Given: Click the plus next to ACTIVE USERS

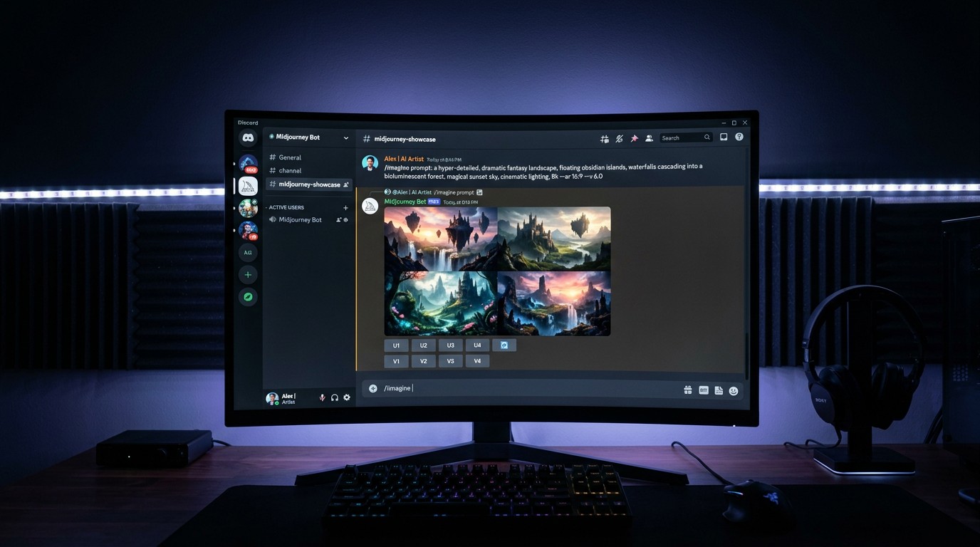Looking at the screenshot, I should [346, 207].
